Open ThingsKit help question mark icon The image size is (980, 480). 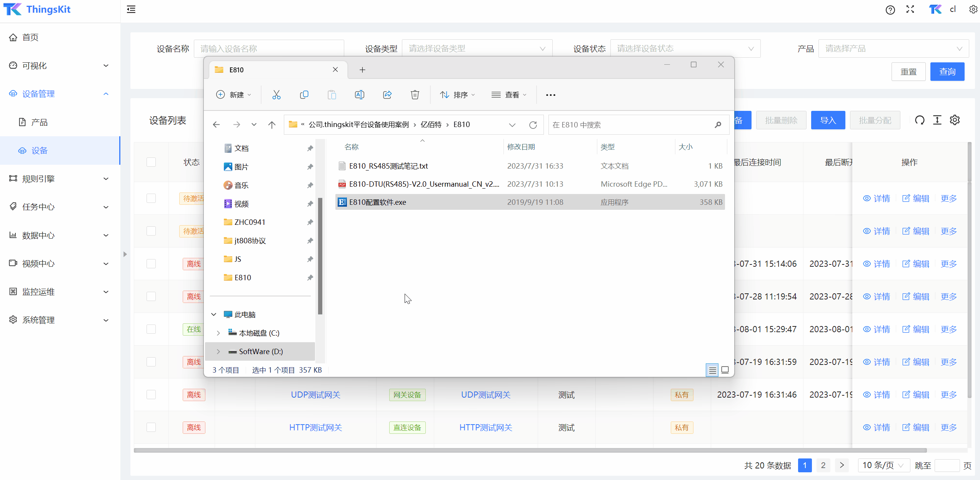point(890,10)
